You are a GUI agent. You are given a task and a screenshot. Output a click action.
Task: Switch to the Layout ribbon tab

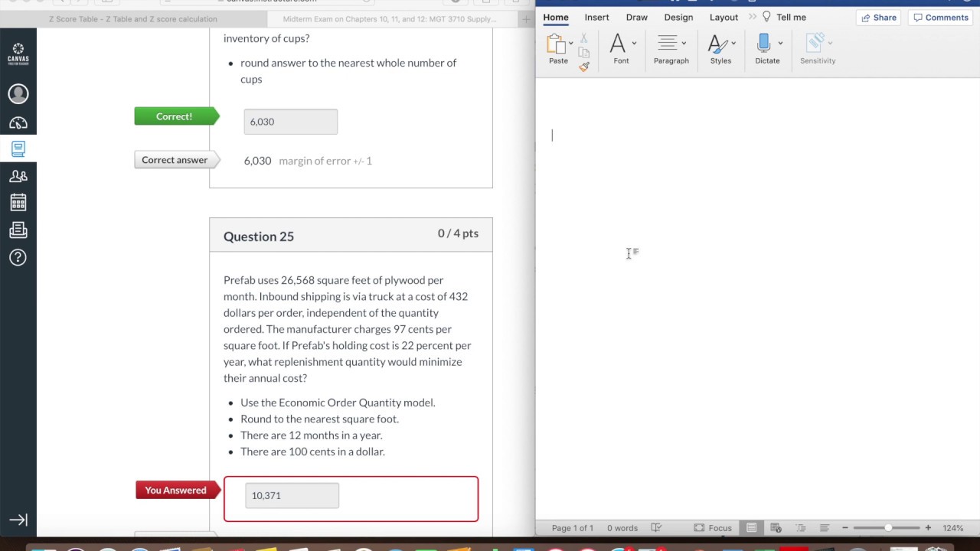(x=724, y=18)
